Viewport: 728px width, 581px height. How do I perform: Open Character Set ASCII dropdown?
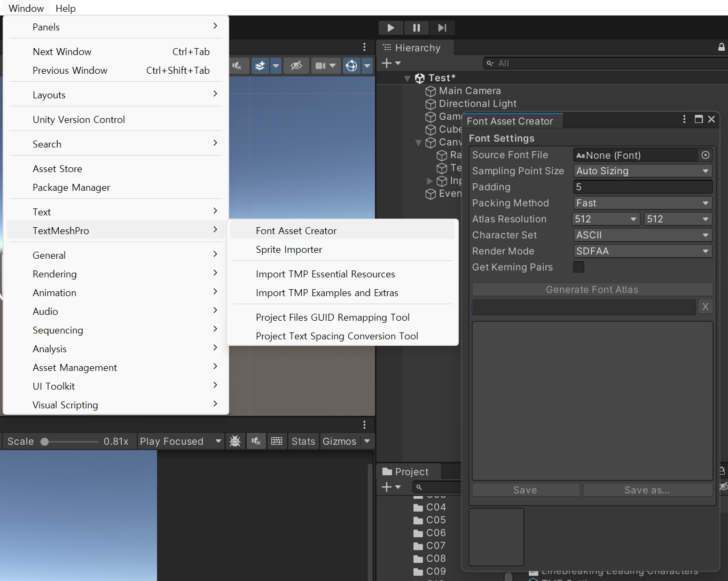643,235
